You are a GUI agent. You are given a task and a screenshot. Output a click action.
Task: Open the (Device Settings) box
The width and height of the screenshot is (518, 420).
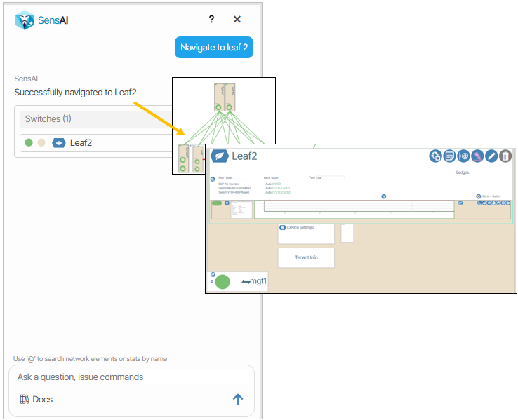(x=306, y=234)
